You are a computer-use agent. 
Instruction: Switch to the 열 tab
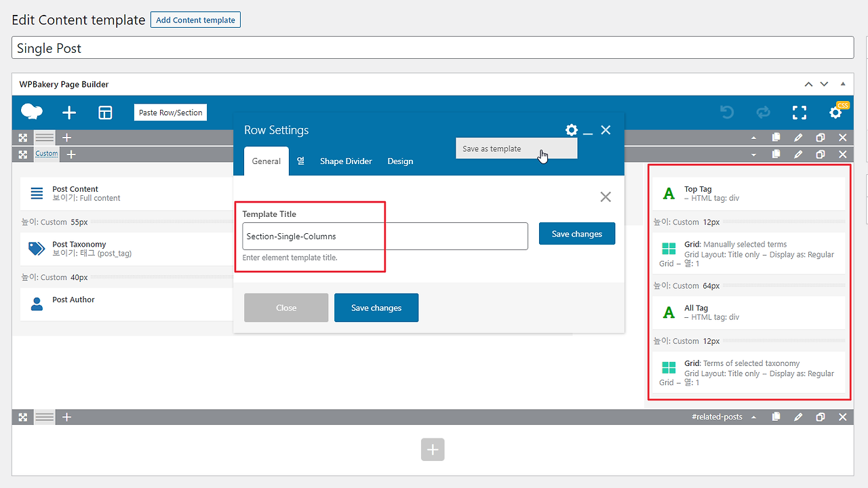click(300, 161)
